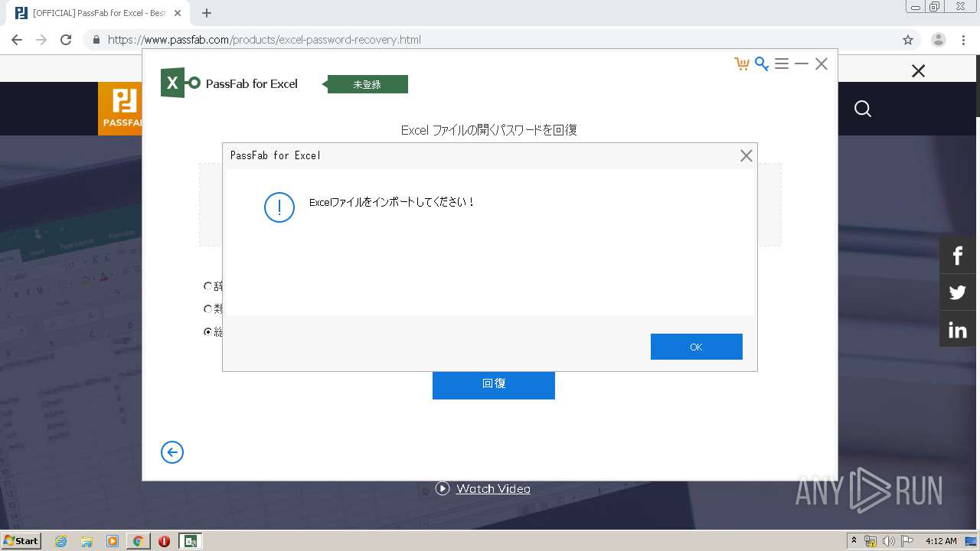The width and height of the screenshot is (980, 551).
Task: Open the Action Center flag icon
Action: (907, 541)
